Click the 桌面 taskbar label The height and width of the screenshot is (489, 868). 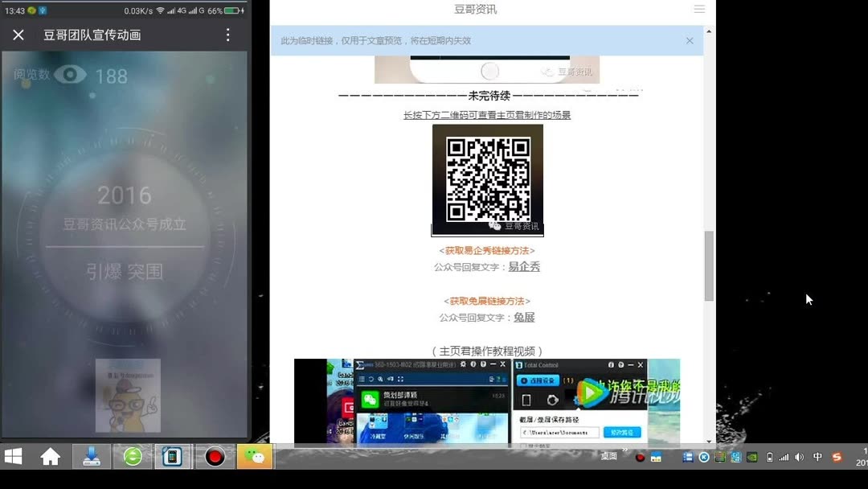[x=608, y=457]
